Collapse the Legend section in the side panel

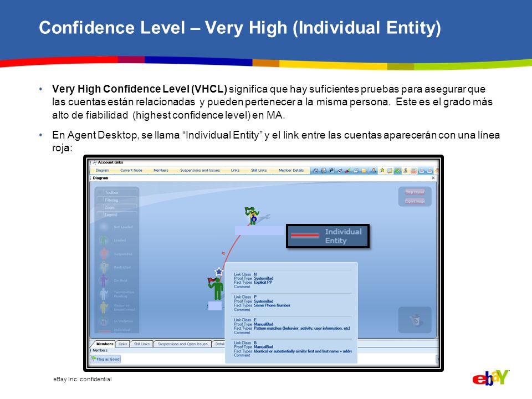(117, 215)
